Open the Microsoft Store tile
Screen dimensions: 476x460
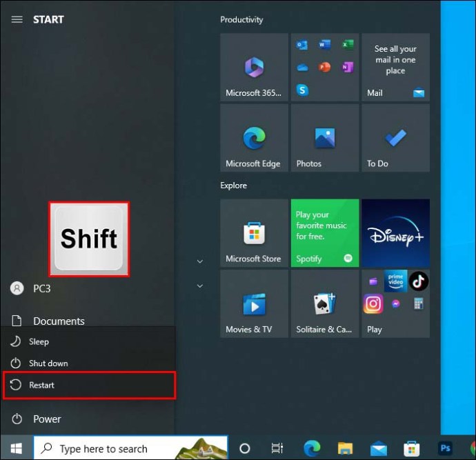pos(254,233)
